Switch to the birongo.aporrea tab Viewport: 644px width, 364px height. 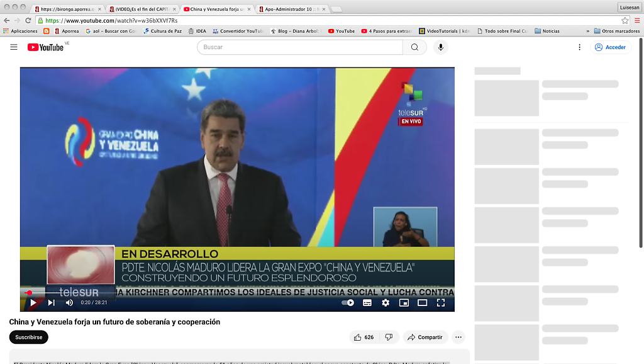click(x=66, y=9)
